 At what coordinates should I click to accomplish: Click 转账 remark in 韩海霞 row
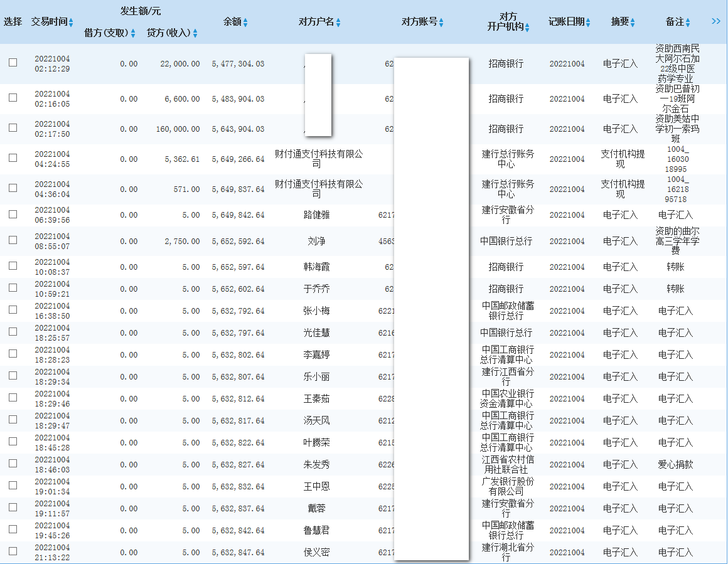(x=675, y=267)
